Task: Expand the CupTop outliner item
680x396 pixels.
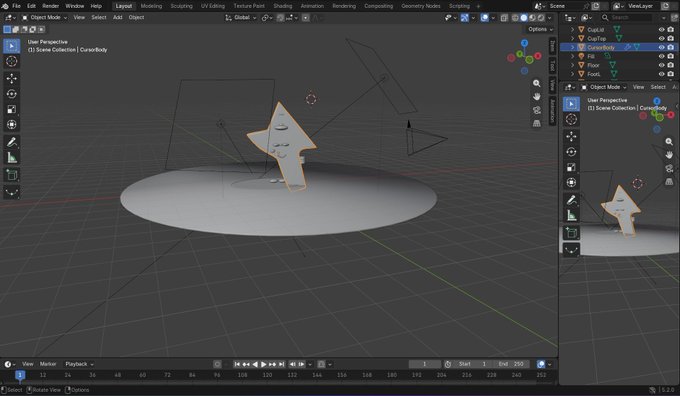Action: point(572,39)
